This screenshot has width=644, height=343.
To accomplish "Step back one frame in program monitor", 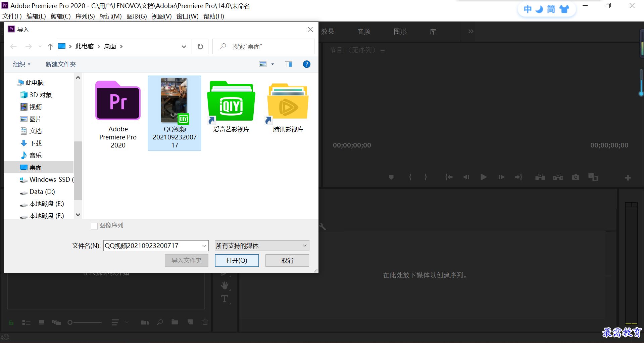I will (x=466, y=177).
